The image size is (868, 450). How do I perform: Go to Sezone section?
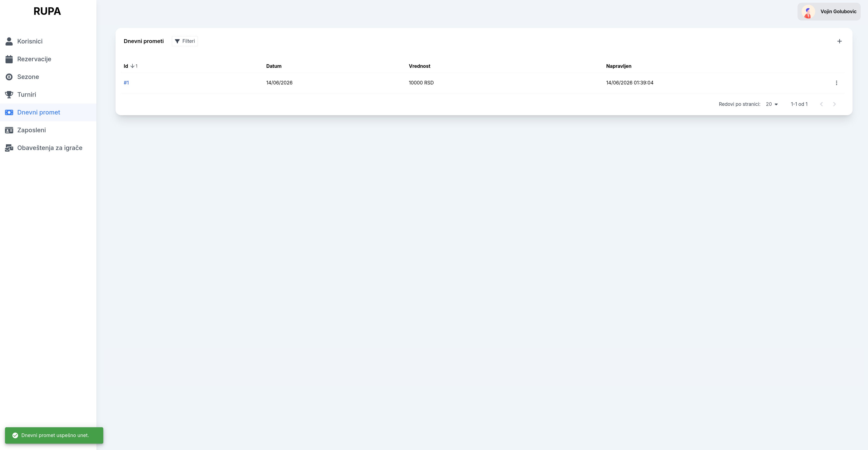(x=48, y=77)
